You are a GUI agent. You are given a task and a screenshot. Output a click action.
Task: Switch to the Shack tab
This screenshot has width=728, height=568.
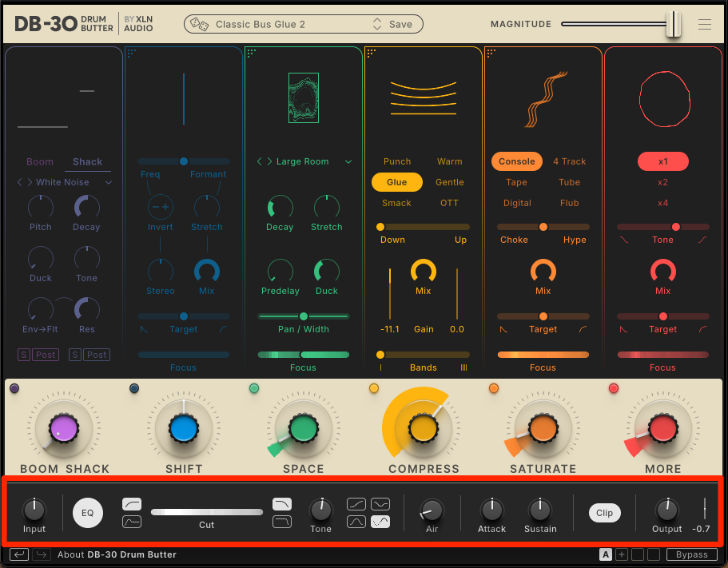[x=87, y=161]
